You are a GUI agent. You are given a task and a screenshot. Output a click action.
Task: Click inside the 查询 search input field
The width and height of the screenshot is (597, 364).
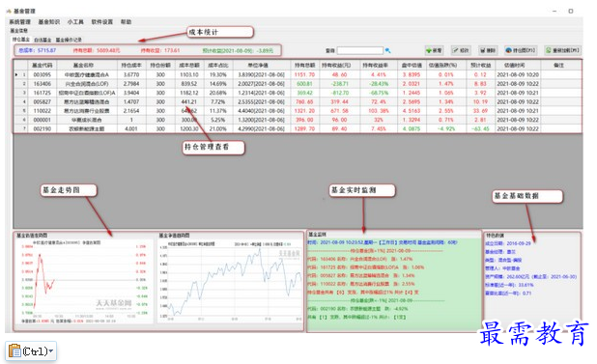coord(359,50)
